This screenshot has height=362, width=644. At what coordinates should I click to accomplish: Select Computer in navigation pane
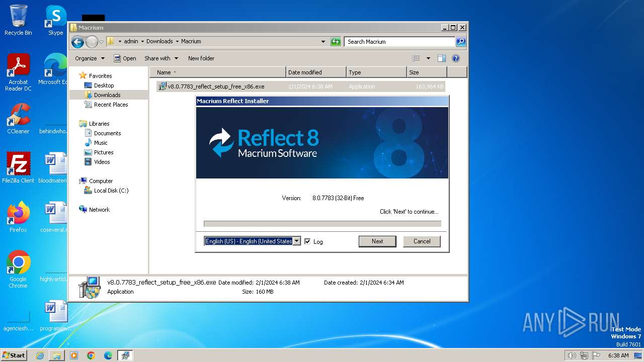tap(101, 181)
